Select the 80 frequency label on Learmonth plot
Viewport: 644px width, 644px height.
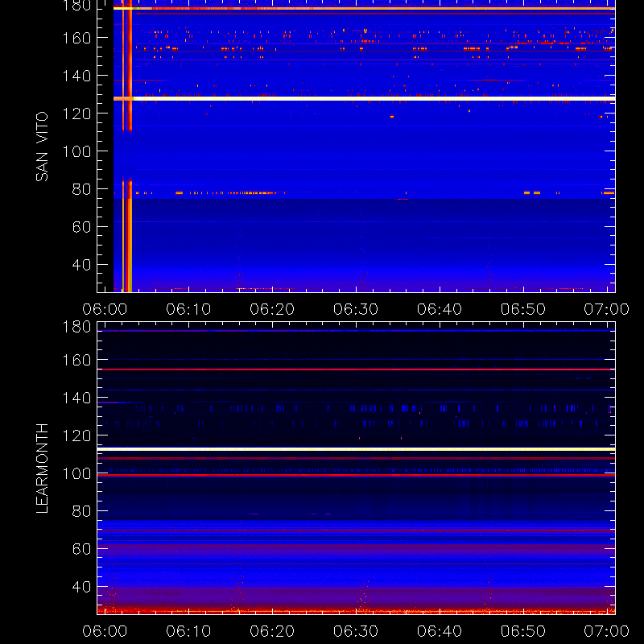(x=82, y=511)
